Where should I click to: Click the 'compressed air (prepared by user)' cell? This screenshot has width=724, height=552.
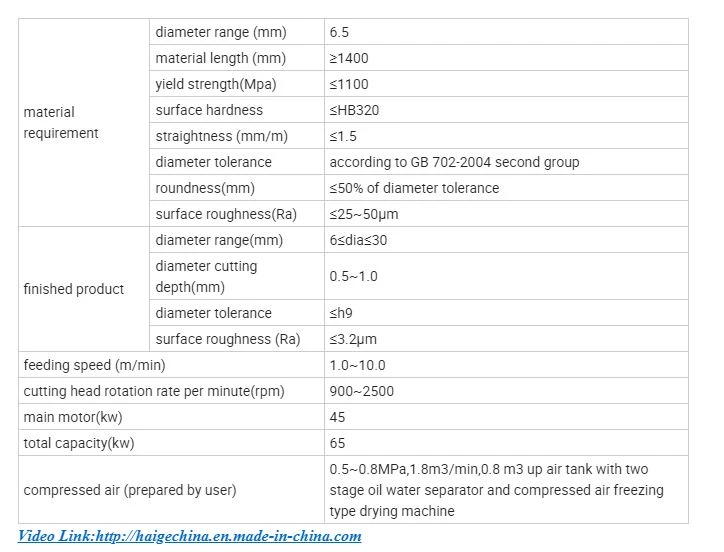click(171, 490)
